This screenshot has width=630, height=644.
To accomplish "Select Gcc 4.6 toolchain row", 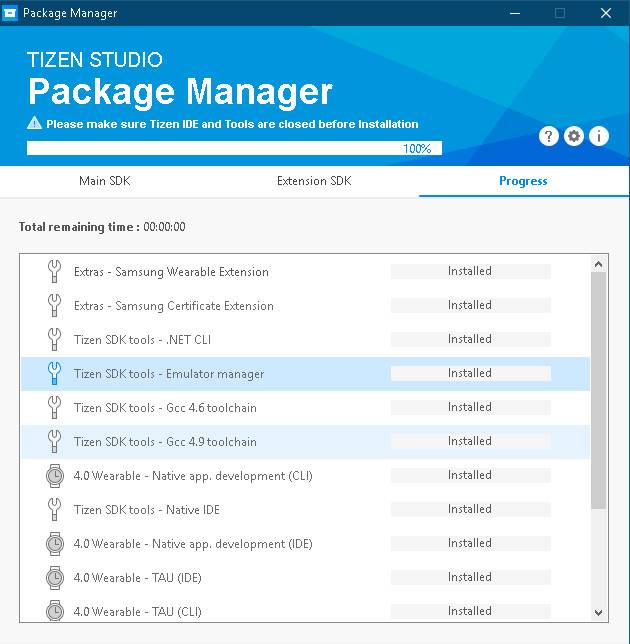I will tap(306, 407).
